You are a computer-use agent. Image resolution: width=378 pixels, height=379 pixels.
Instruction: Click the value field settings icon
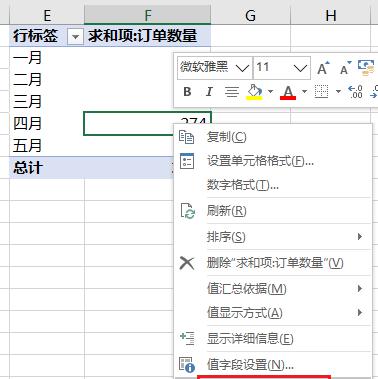[187, 365]
